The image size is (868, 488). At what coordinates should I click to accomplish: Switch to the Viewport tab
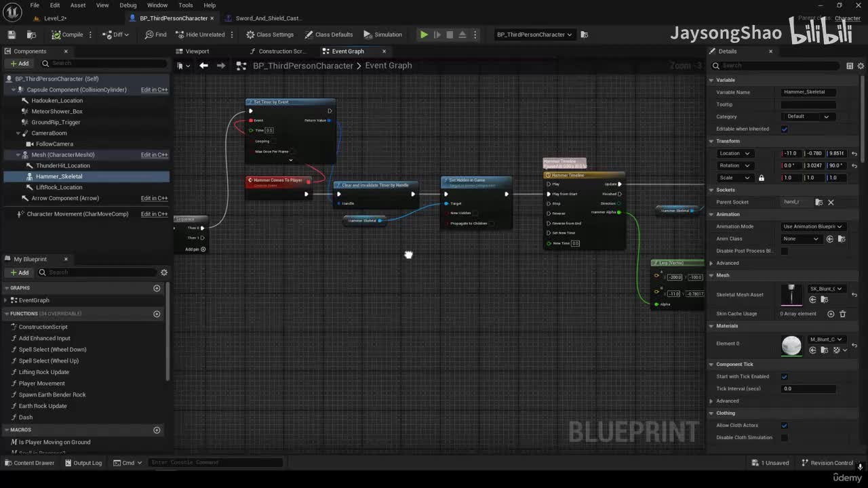197,52
